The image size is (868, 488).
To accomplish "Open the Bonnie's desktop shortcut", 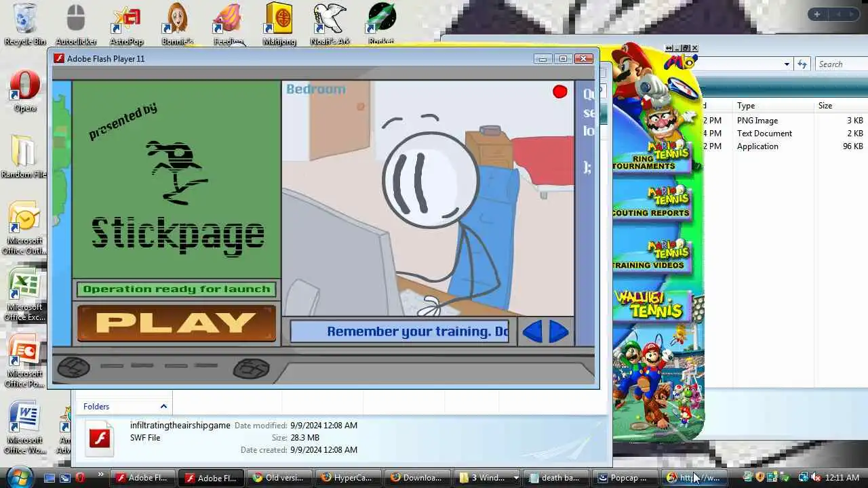I will tap(177, 22).
